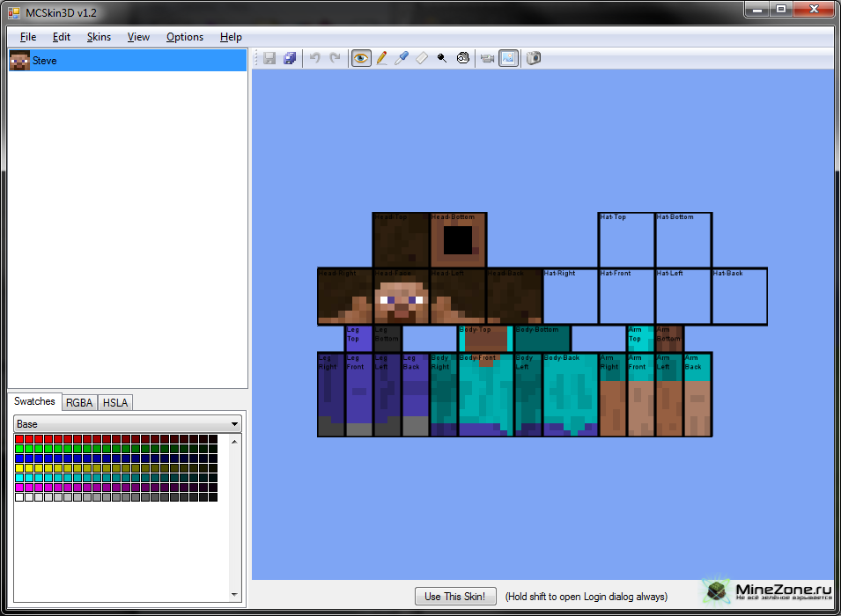Screen dimensions: 841x616
Task: Toggle the eye-icon Camera view tool
Action: 361,58
